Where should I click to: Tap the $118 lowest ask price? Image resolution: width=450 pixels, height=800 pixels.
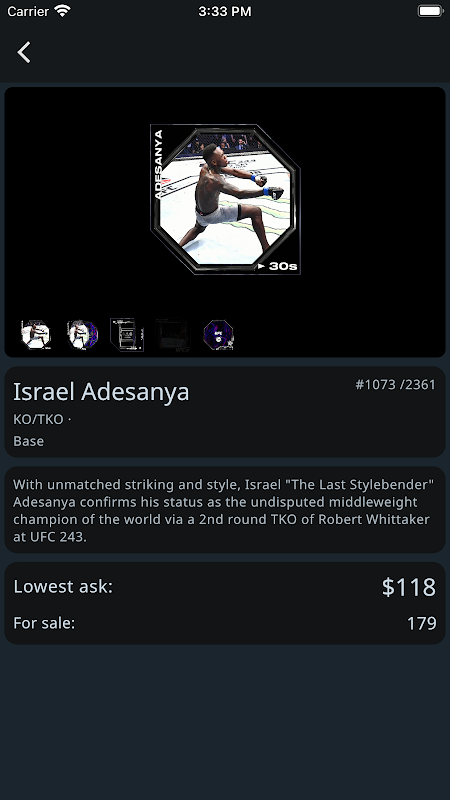tap(409, 587)
